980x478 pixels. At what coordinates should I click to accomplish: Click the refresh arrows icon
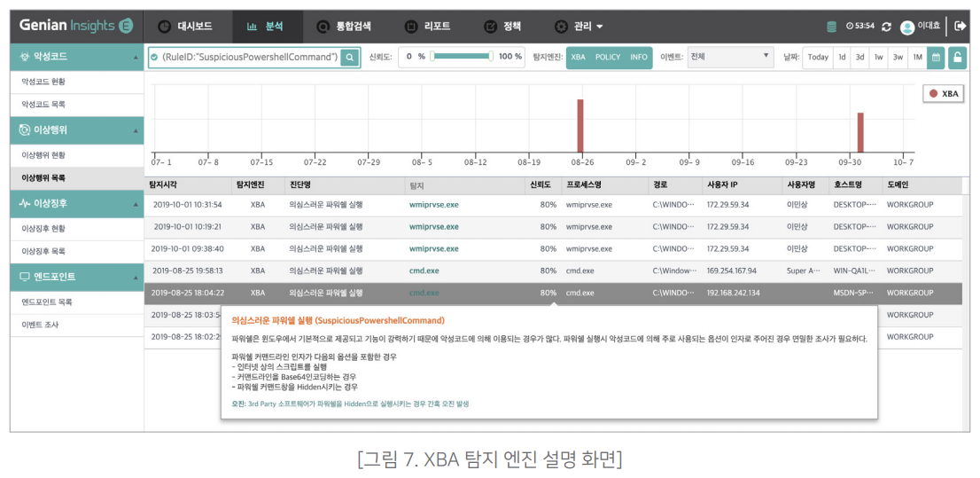pos(886,27)
